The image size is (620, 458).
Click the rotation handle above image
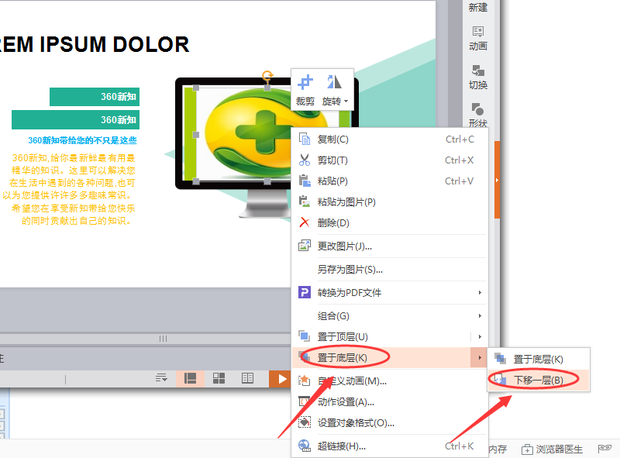click(x=268, y=75)
